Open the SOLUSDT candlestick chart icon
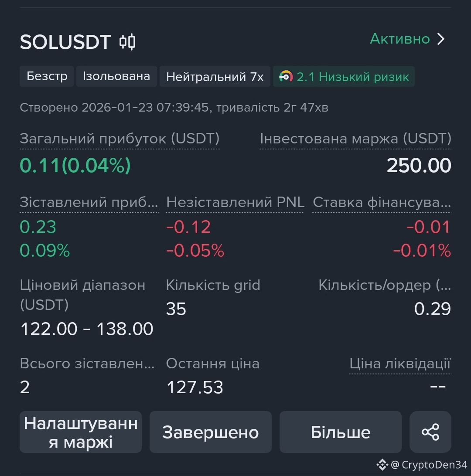 pos(127,42)
